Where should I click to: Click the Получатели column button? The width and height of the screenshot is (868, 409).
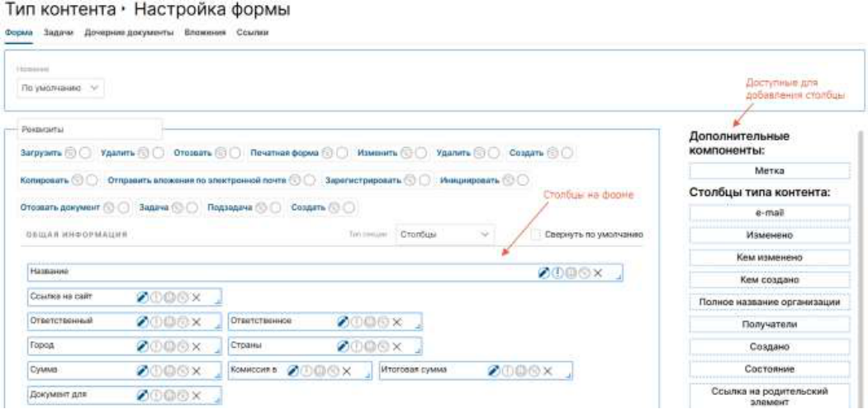pos(770,324)
